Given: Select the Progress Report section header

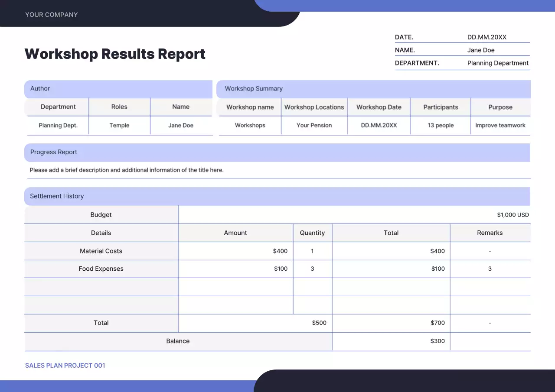Looking at the screenshot, I should click(54, 152).
